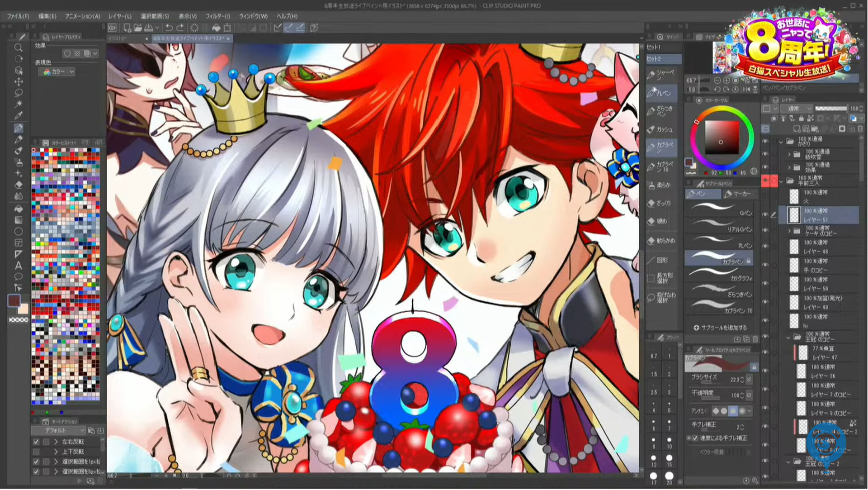Click the Undo arrow in toolbar

click(169, 28)
